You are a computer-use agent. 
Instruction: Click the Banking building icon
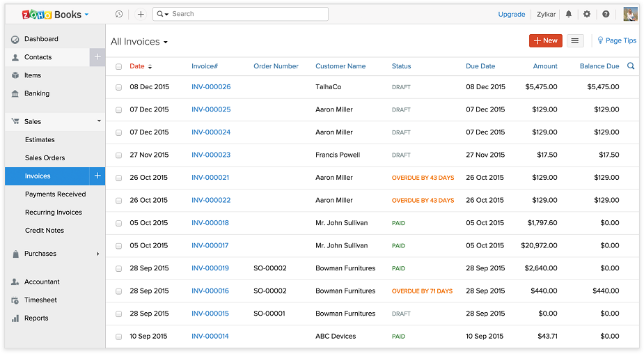pos(15,94)
